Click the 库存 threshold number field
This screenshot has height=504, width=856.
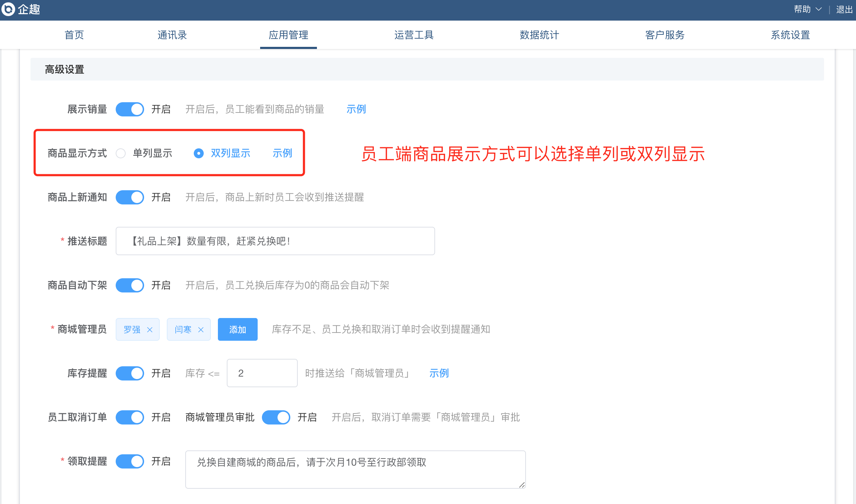(262, 373)
